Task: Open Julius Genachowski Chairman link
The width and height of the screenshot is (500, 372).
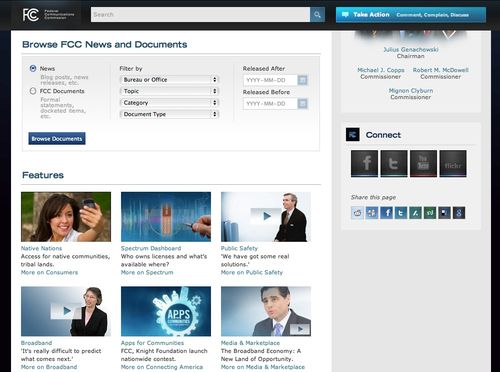Action: [x=411, y=53]
